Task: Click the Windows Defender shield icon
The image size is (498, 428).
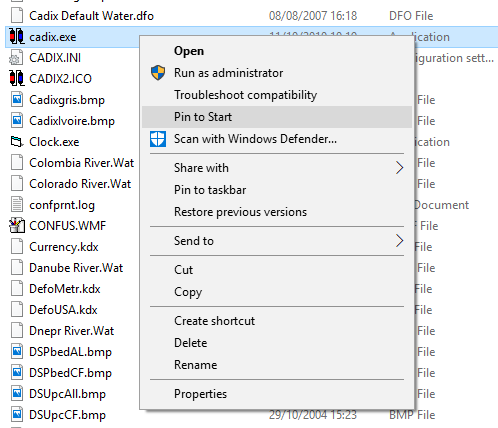Action: (158, 139)
